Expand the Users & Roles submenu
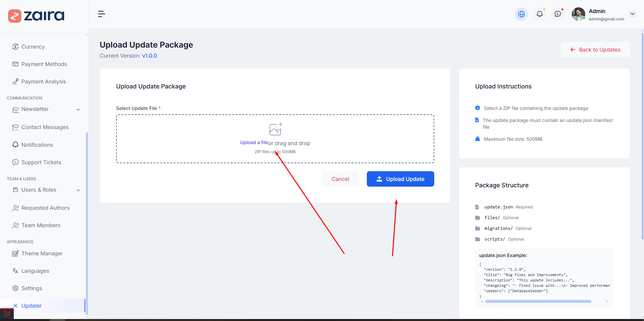 pyautogui.click(x=78, y=190)
